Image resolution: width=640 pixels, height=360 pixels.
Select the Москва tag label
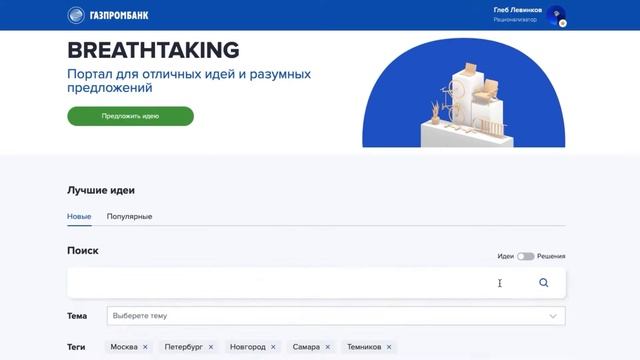(124, 347)
